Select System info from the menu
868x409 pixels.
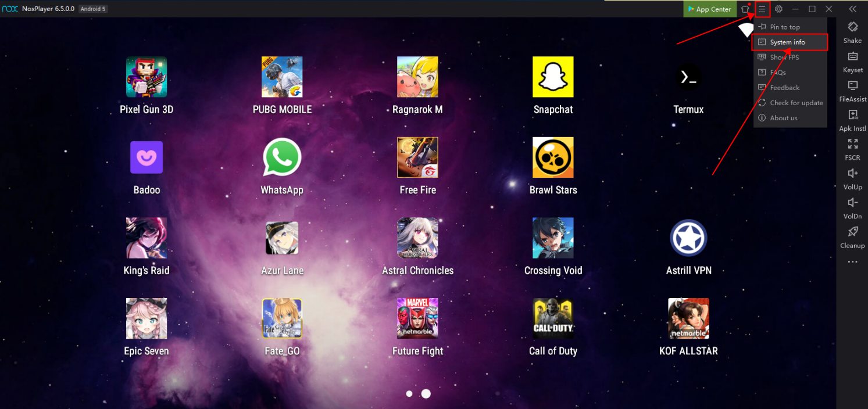click(788, 42)
